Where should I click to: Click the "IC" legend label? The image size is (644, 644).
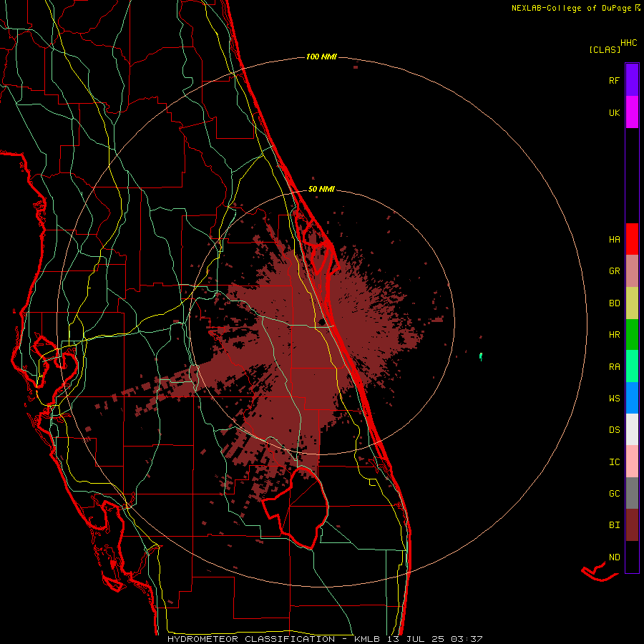click(x=614, y=462)
